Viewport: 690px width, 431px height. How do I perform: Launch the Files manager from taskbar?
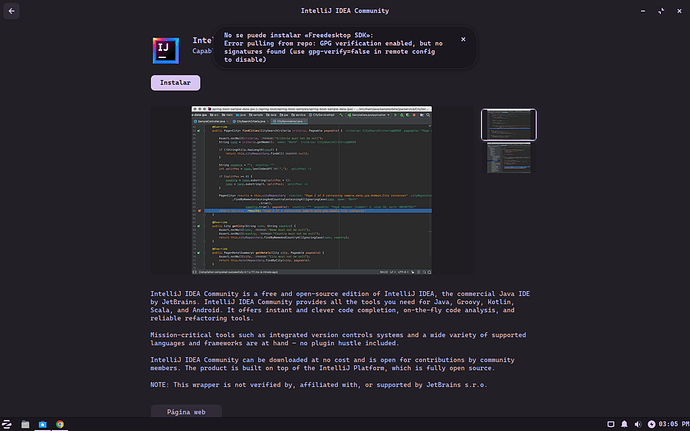(25, 424)
